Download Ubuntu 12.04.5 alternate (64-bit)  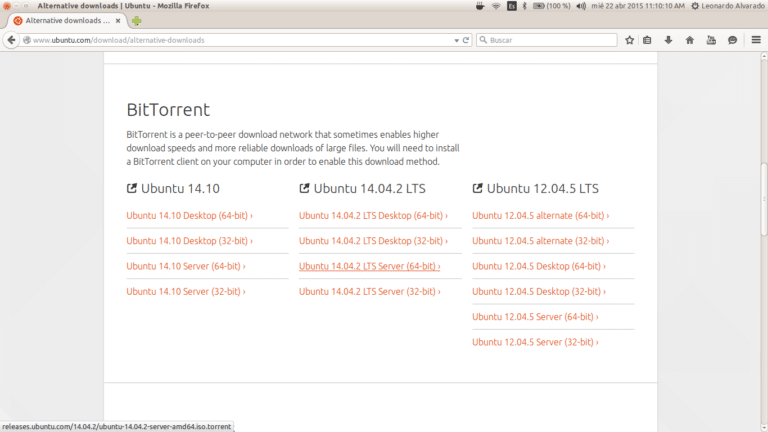click(x=541, y=216)
